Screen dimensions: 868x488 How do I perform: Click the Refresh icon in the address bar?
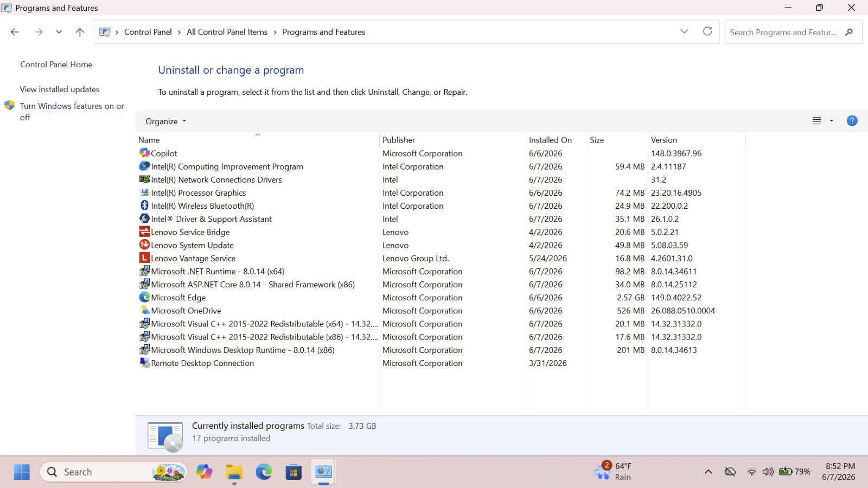pyautogui.click(x=707, y=31)
